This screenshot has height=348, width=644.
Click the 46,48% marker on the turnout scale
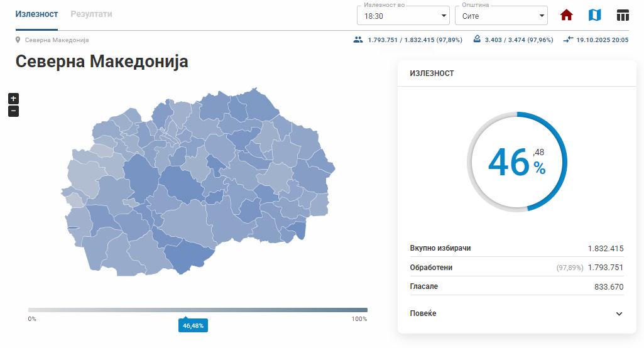(x=193, y=325)
